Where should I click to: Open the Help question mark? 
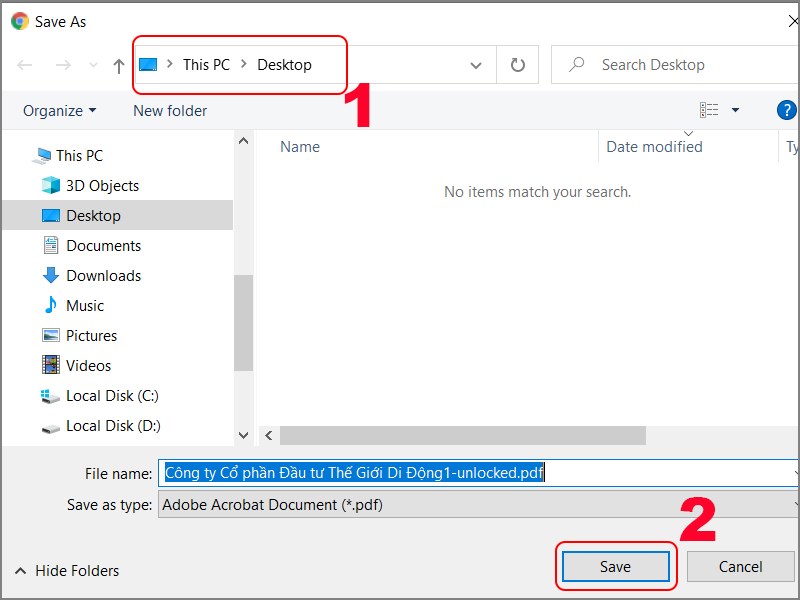point(786,110)
